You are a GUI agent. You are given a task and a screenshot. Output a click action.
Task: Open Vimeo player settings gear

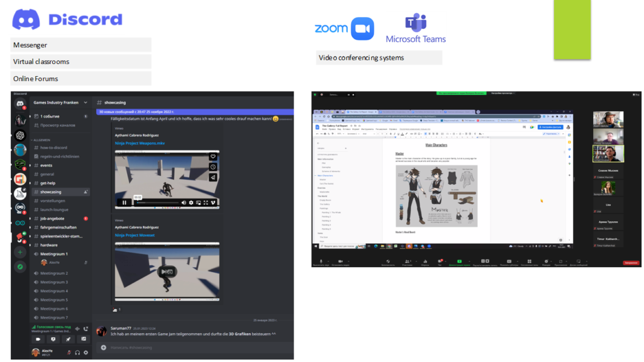pos(191,203)
